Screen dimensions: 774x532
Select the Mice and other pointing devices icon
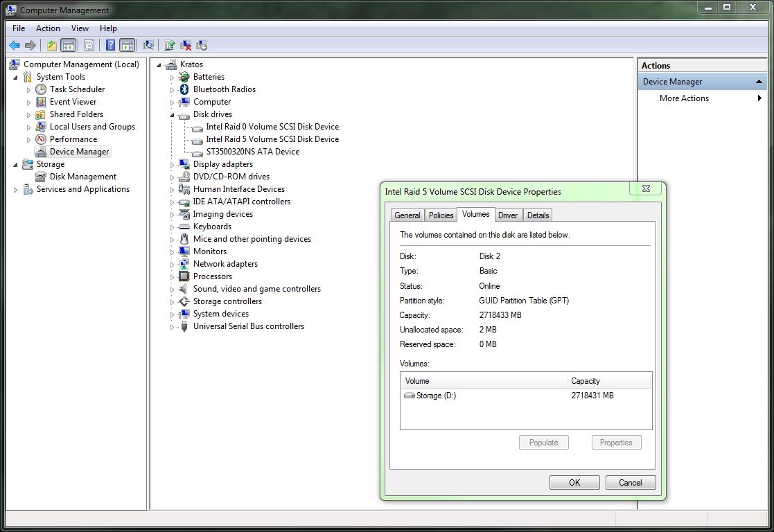184,239
